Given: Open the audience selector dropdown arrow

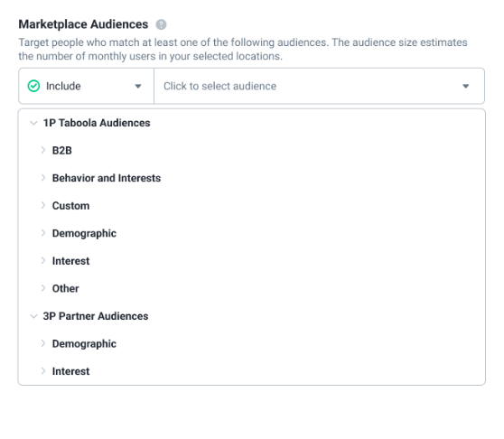Looking at the screenshot, I should 465,86.
